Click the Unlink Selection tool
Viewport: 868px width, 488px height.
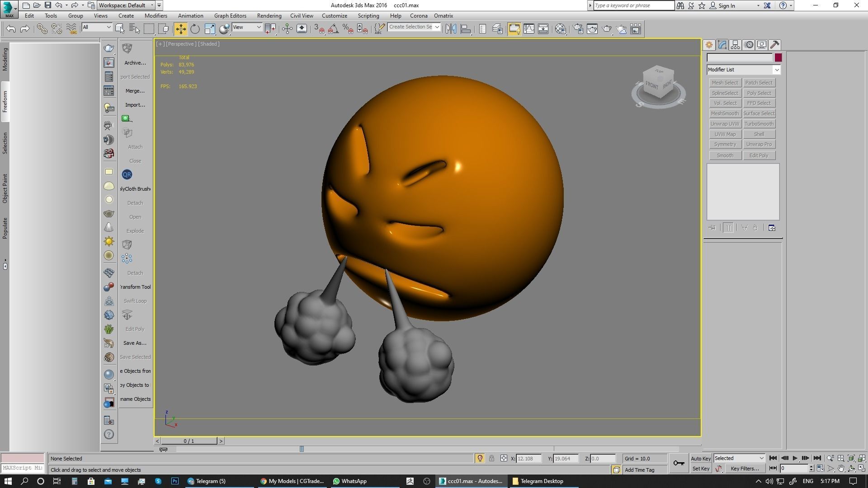click(x=57, y=29)
